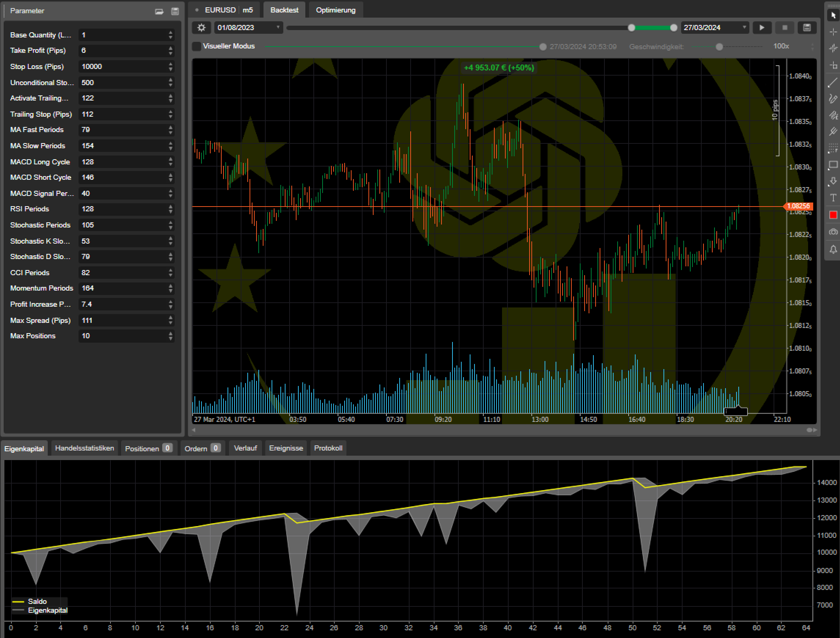Image resolution: width=840 pixels, height=638 pixels.
Task: Click chart scrollbar left arrow
Action: pyautogui.click(x=194, y=430)
